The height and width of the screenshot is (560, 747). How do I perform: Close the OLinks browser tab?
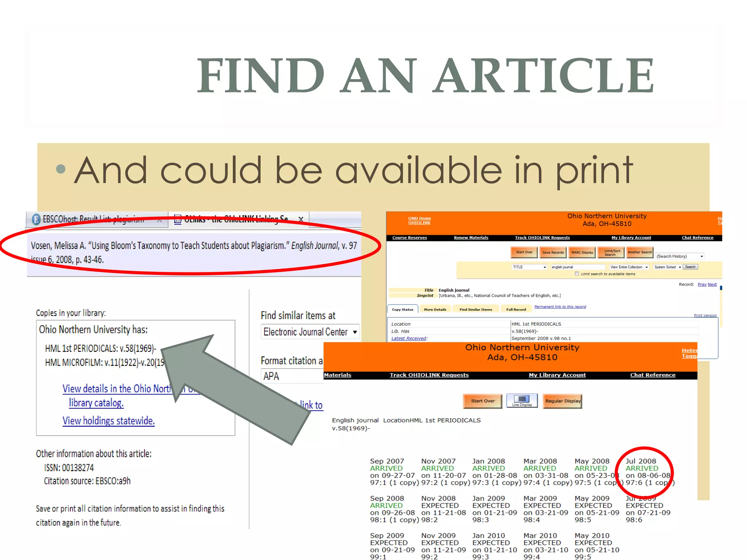[x=301, y=219]
